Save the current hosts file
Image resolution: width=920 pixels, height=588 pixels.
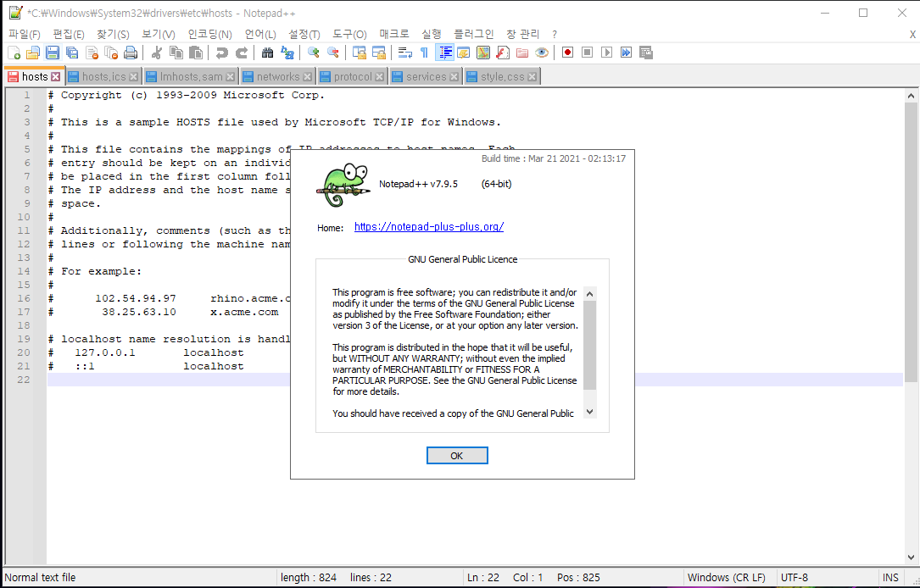coord(53,53)
